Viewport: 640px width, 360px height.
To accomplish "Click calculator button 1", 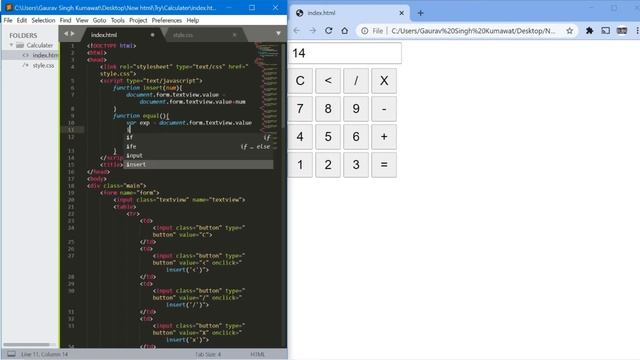I will tap(300, 165).
